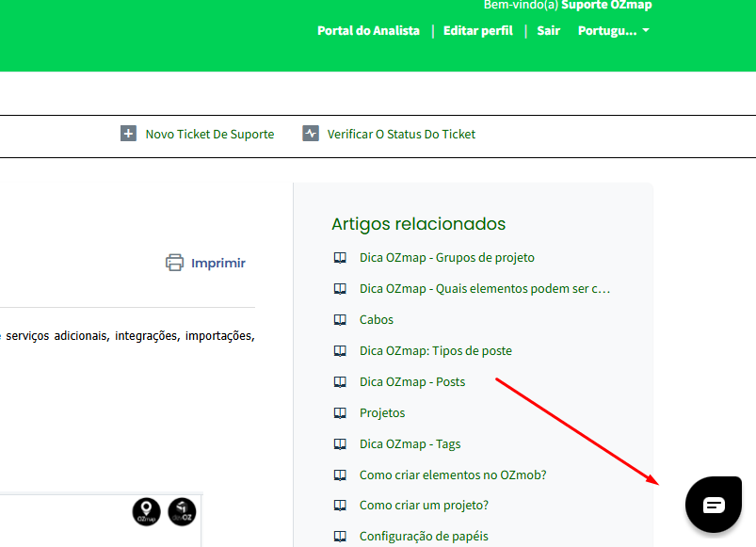Click Sair to log out
Viewport: 756px width, 547px height.
(548, 31)
